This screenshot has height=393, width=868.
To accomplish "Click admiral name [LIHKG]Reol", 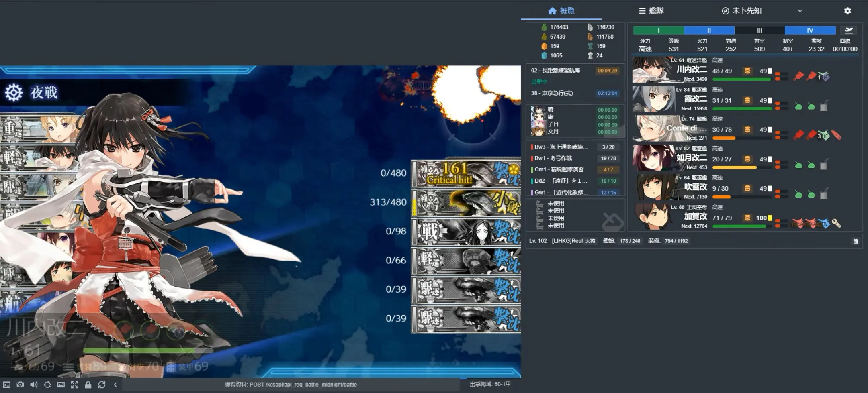I will tap(567, 241).
